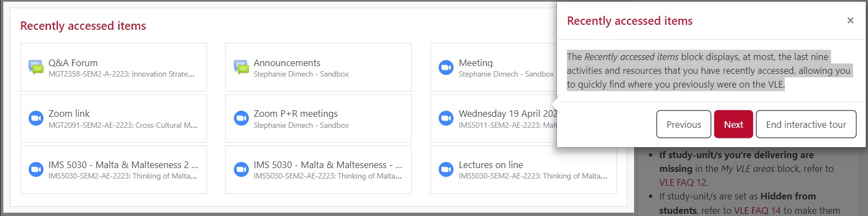Click the Zoom link camera icon

36,118
